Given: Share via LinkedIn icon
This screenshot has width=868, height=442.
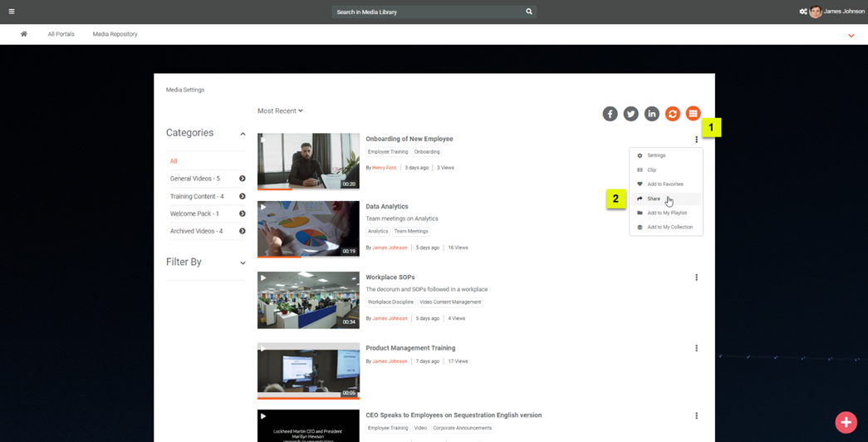Looking at the screenshot, I should (x=651, y=114).
